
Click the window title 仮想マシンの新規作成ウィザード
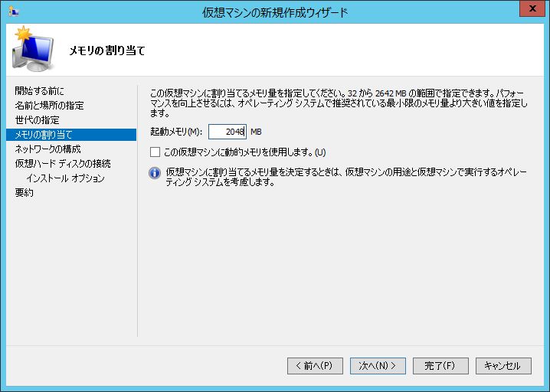pos(275,12)
